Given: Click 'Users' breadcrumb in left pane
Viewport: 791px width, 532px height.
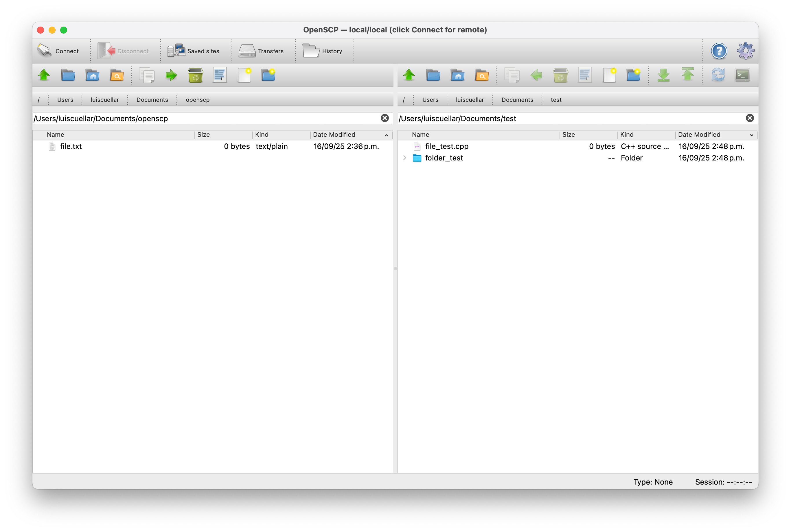Looking at the screenshot, I should point(65,100).
